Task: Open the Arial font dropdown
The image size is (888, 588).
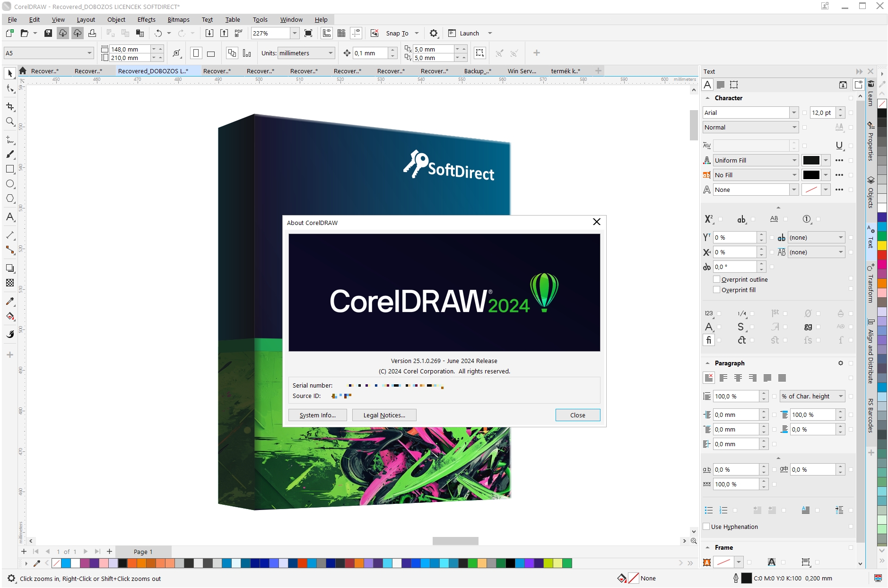Action: pos(793,112)
